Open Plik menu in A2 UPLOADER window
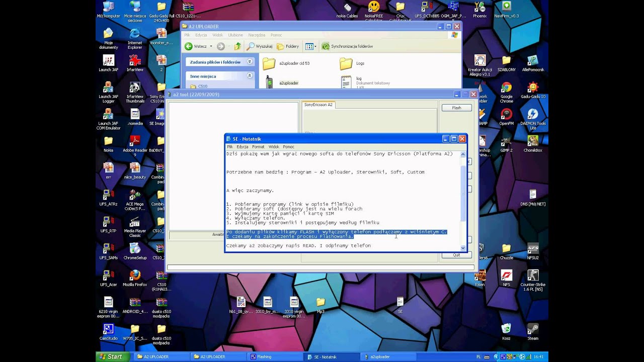This screenshot has width=644, height=362. click(x=187, y=35)
